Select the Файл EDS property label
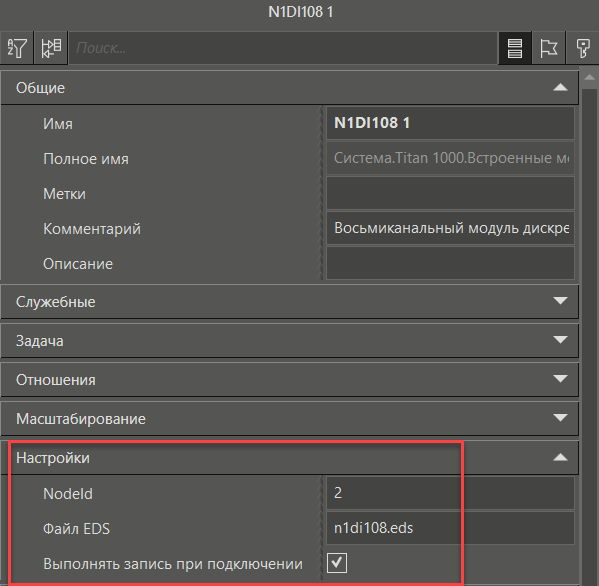The image size is (599, 586). click(x=76, y=529)
